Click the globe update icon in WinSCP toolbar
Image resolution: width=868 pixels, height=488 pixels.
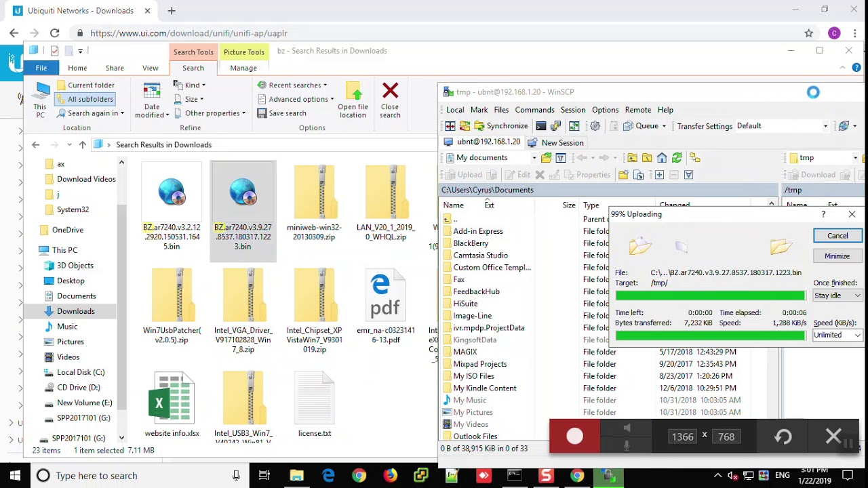point(844,126)
